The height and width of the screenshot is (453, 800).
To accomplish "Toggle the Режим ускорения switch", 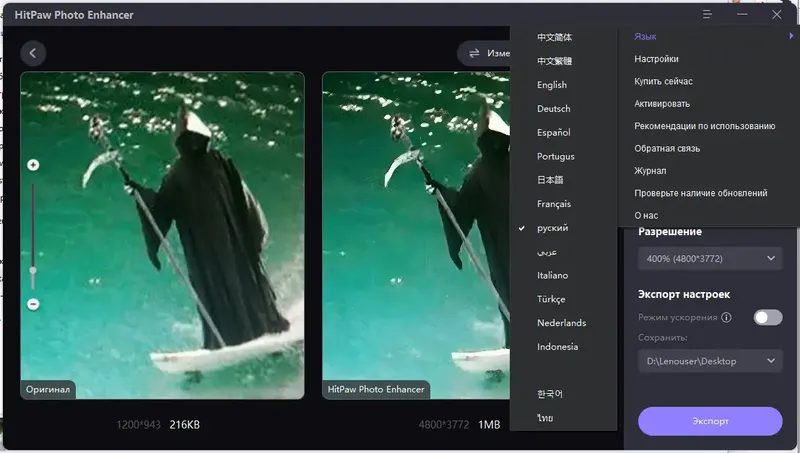I will [768, 317].
